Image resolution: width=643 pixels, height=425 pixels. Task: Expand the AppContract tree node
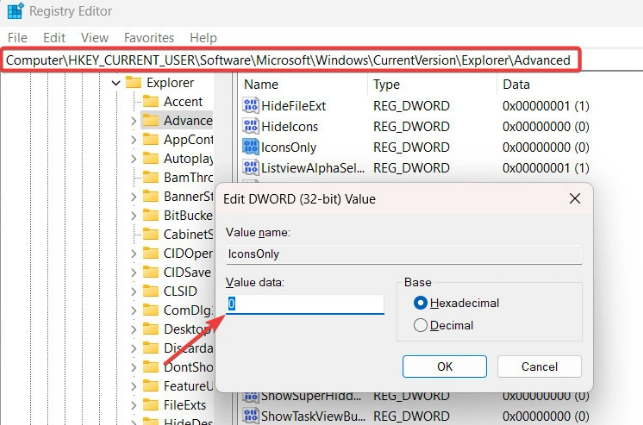coord(134,139)
